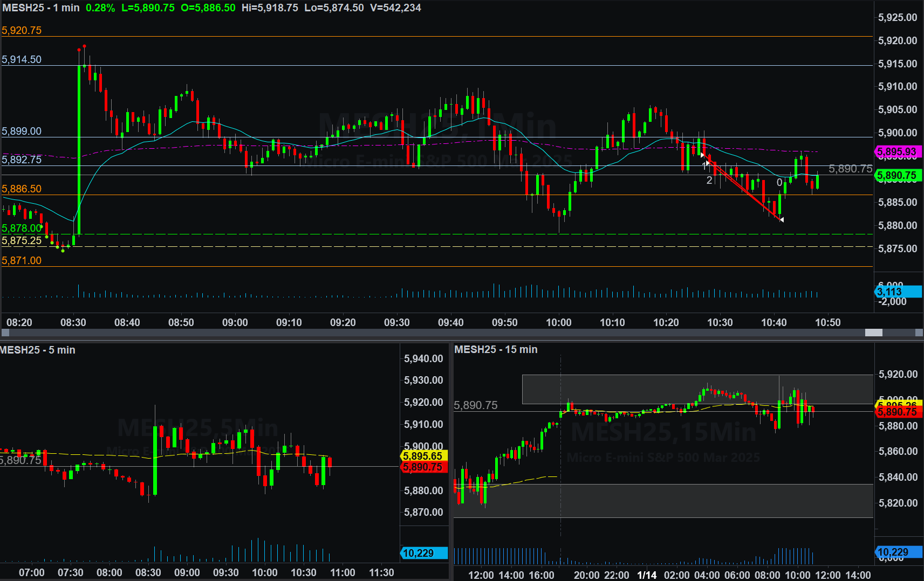This screenshot has width=924, height=581.
Task: Select the yellow 5,895.65 tag in the 5 min chart
Action: 423,456
